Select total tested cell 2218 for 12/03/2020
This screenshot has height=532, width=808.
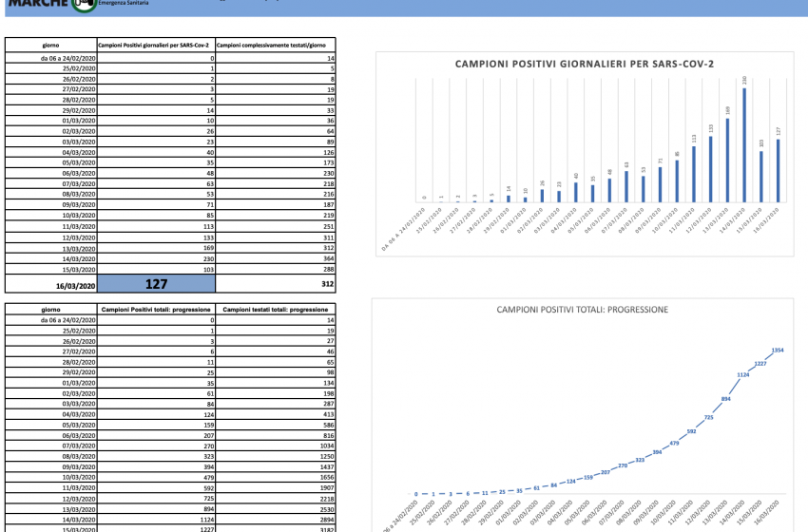[275, 499]
